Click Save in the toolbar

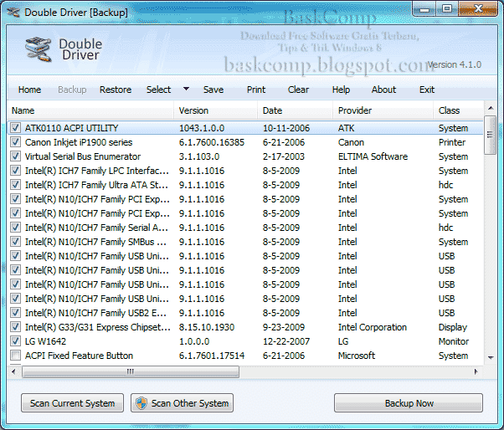pyautogui.click(x=213, y=90)
